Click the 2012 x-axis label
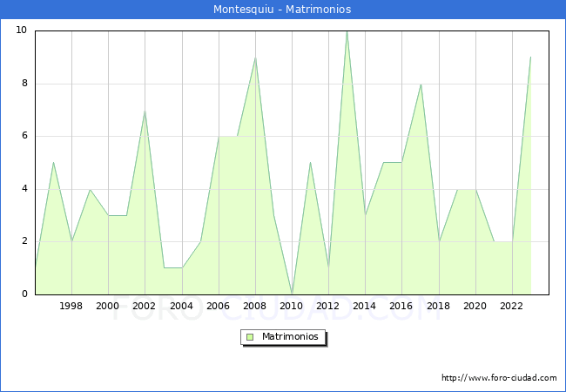 tap(327, 306)
